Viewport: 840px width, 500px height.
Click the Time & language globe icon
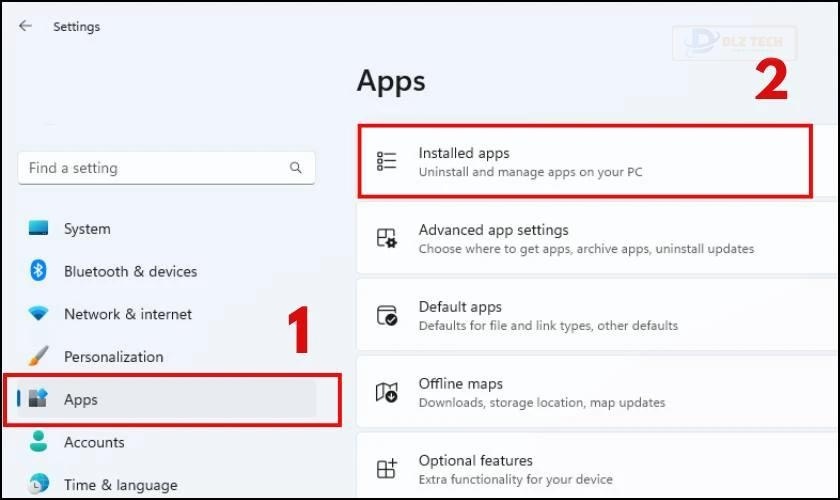coord(38,484)
